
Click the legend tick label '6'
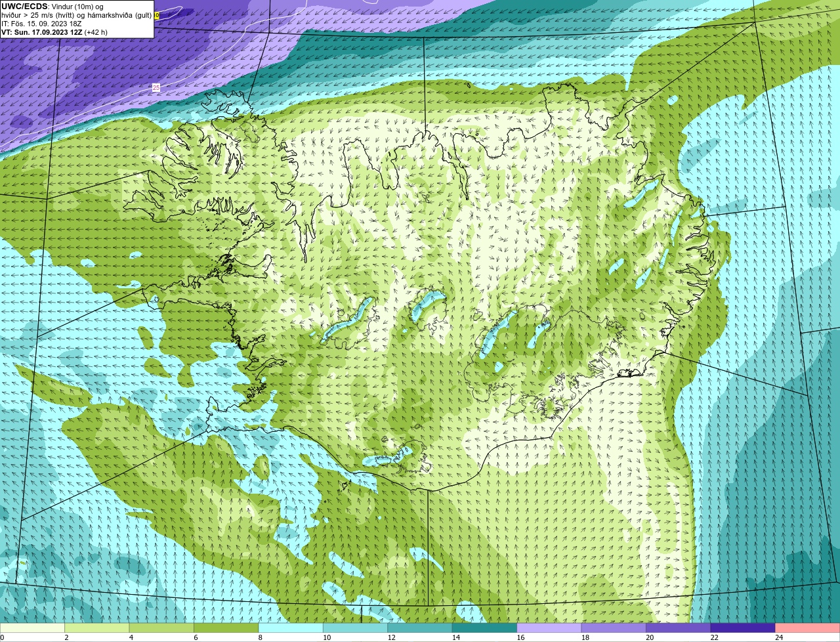(196, 637)
